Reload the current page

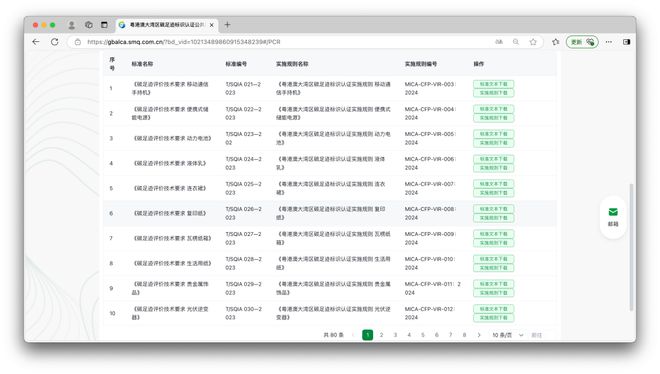coord(55,42)
